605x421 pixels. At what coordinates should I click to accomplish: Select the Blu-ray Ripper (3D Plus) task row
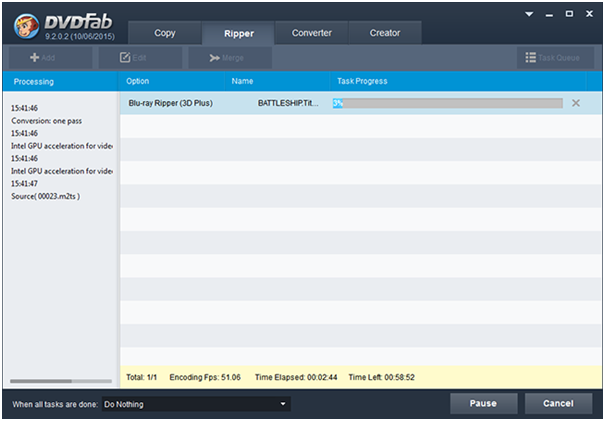(x=167, y=103)
